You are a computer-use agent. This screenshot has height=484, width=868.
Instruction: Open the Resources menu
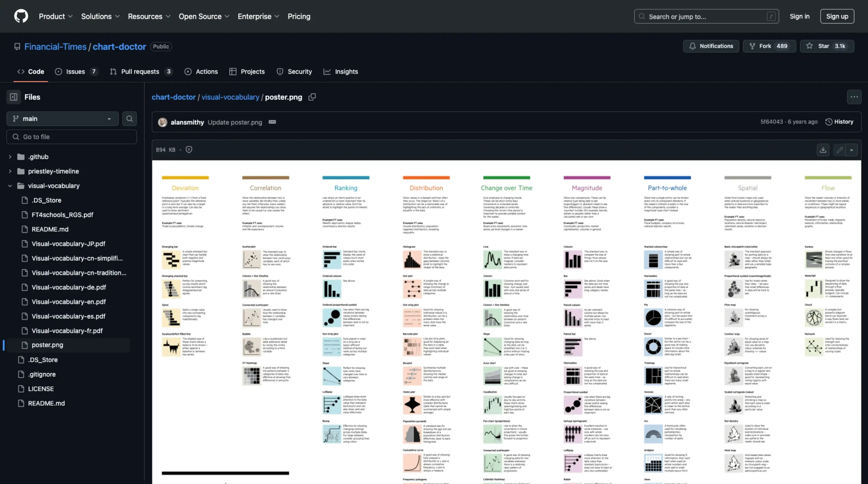[x=149, y=16]
